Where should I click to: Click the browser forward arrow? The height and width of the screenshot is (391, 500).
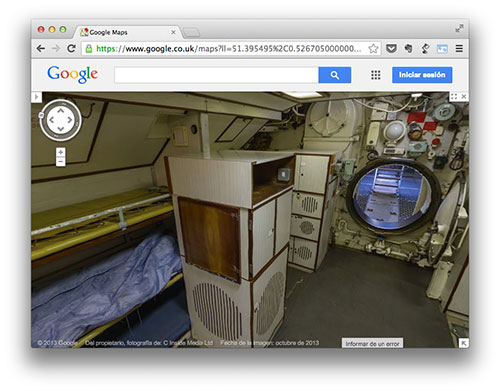click(56, 49)
